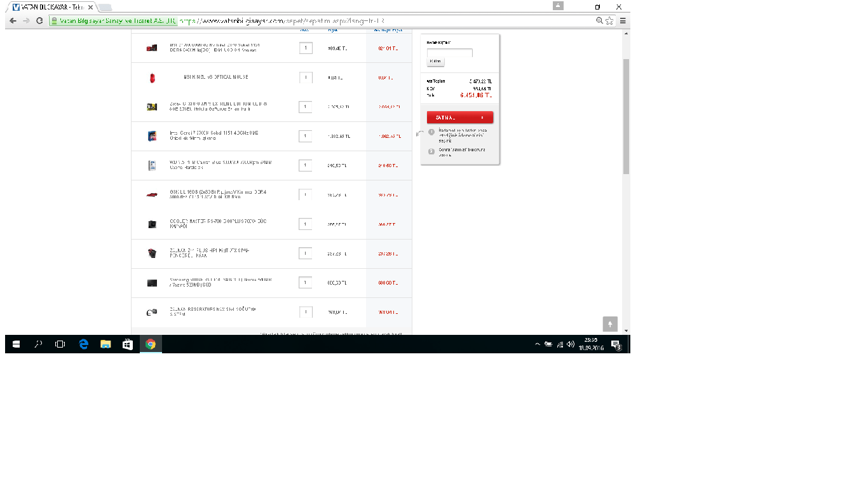Open the MSI optical mouse product link

[x=216, y=77]
